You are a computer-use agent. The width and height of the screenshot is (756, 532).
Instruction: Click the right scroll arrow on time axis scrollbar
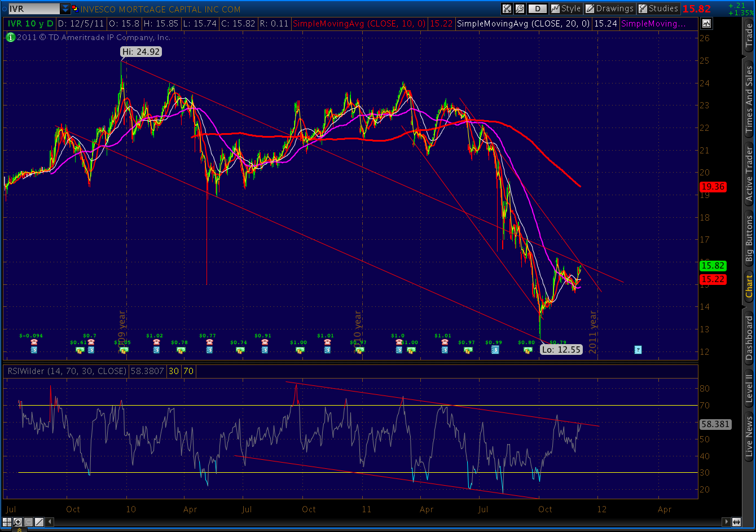click(x=726, y=522)
